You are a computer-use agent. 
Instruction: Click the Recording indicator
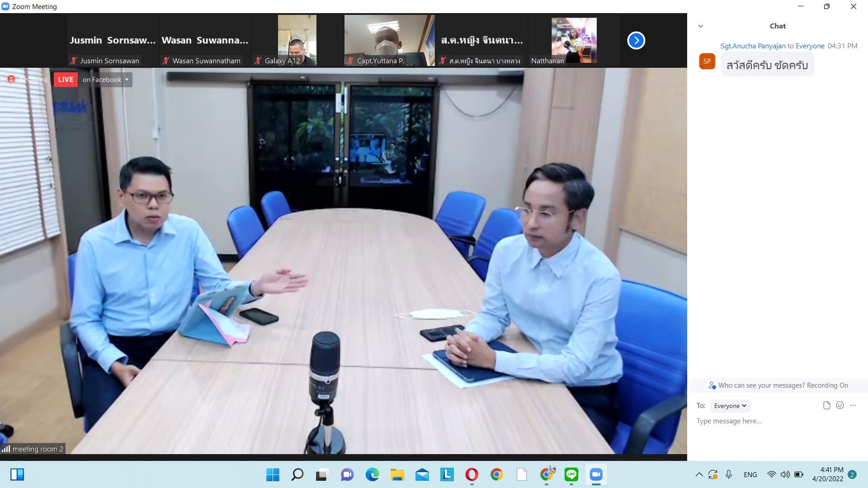[x=28, y=80]
